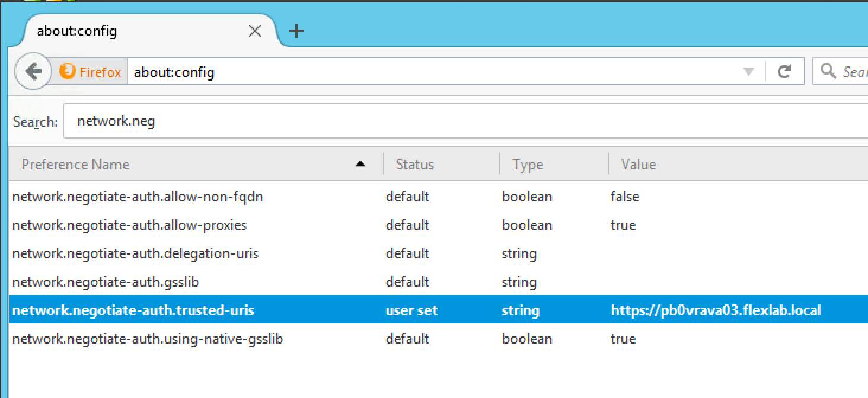Click the Firefox identity icon in the address bar

click(68, 72)
